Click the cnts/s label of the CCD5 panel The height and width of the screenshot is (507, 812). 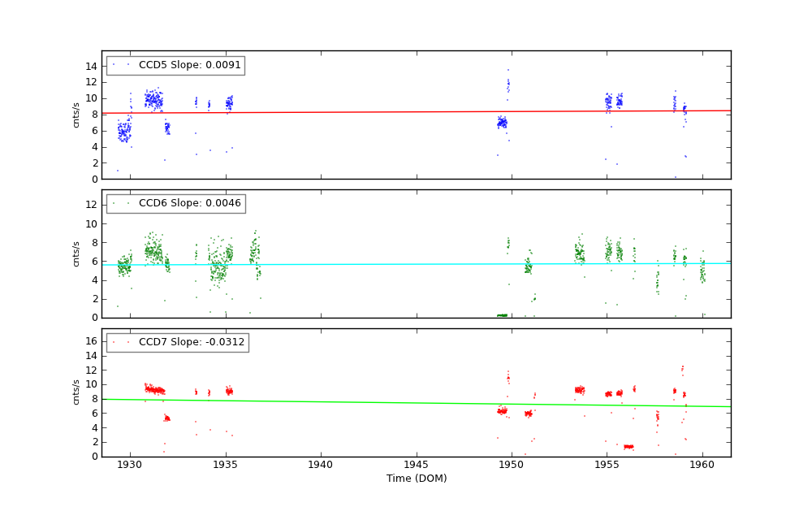point(76,115)
